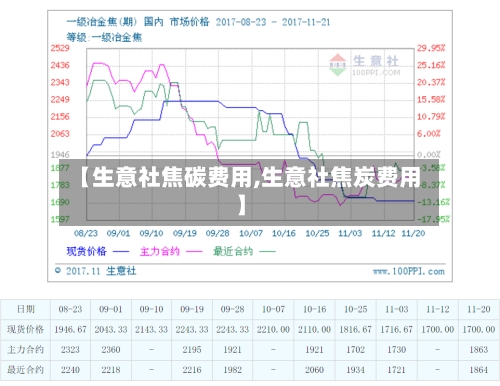The image size is (500, 386).
Task: Click the 2436 value on the left axis
Action: click(x=60, y=65)
